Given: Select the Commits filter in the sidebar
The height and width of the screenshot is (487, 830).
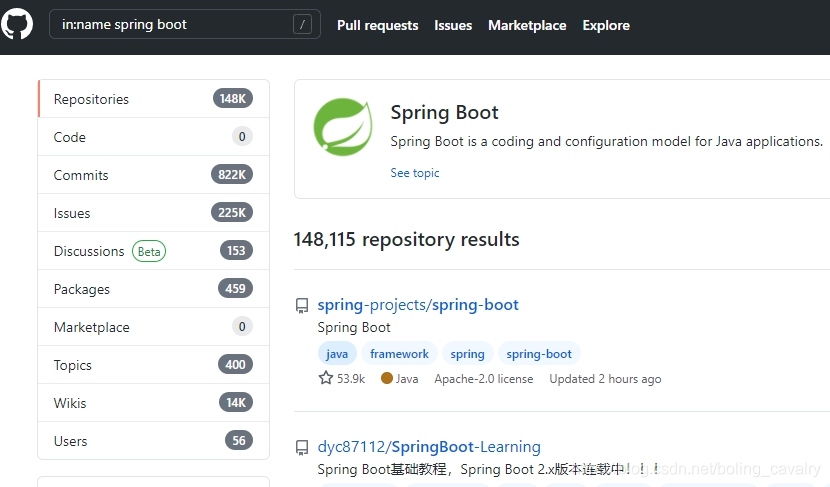Looking at the screenshot, I should (154, 175).
